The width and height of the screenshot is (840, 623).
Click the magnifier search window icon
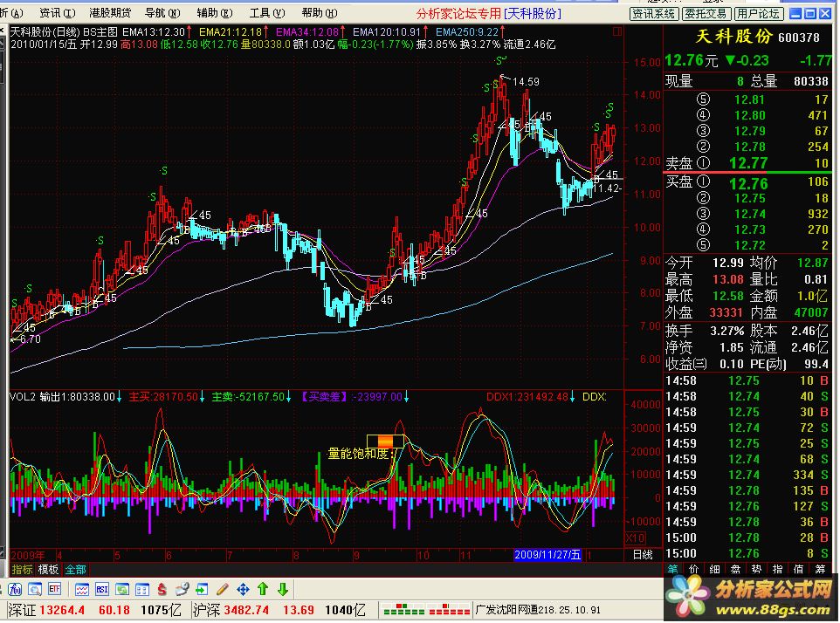(x=35, y=589)
